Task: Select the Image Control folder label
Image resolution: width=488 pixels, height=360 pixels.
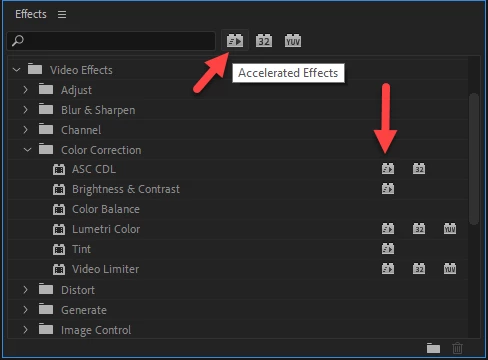Action: [x=96, y=330]
